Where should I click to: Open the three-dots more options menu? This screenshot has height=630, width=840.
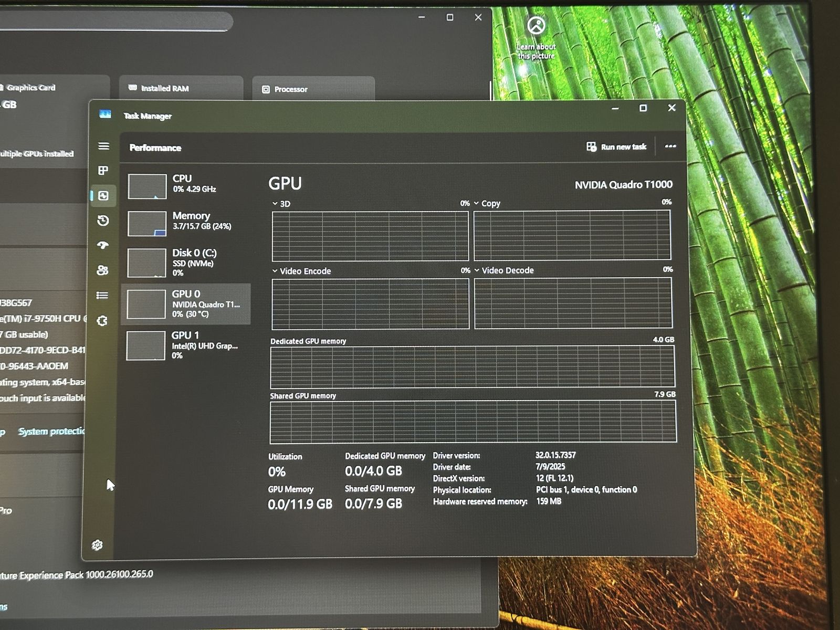(670, 146)
